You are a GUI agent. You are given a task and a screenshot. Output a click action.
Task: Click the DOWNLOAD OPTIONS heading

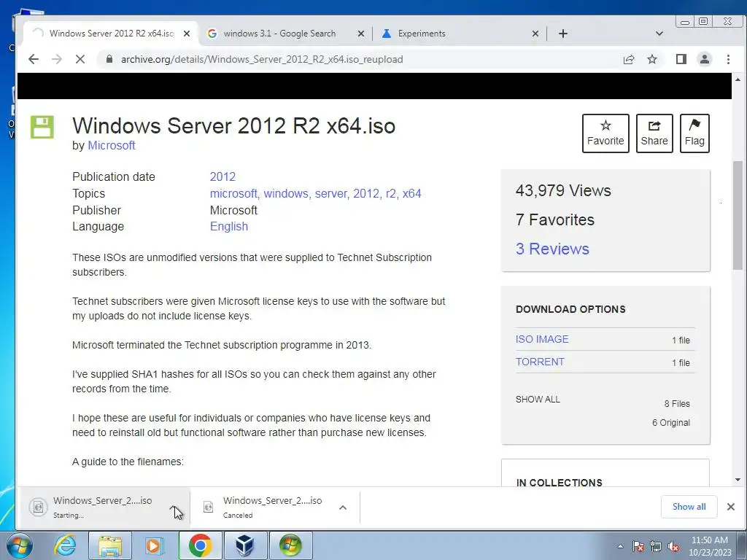[x=570, y=309]
